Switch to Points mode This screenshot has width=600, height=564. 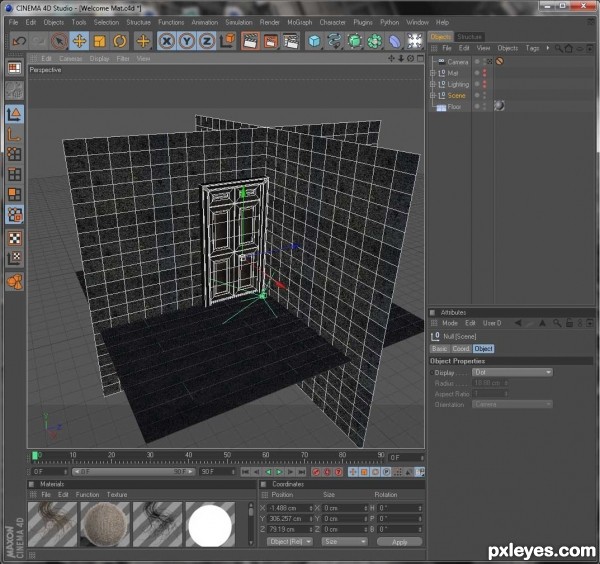point(15,154)
